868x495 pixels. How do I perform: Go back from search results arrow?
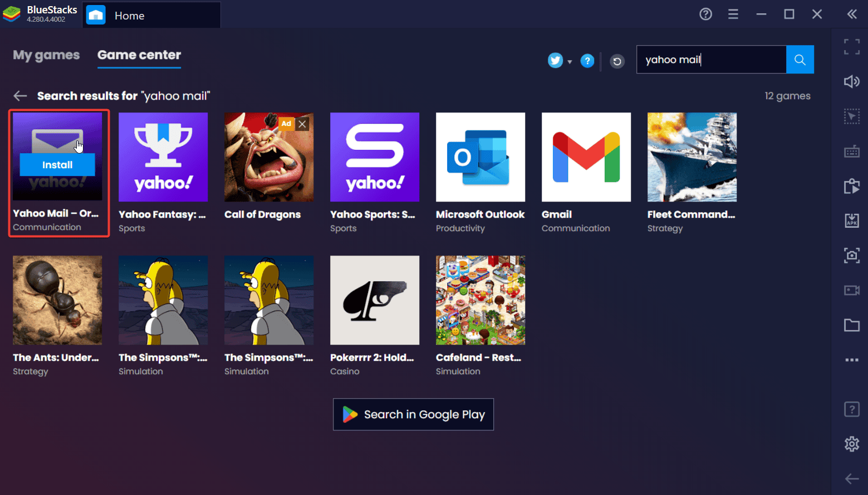[20, 96]
